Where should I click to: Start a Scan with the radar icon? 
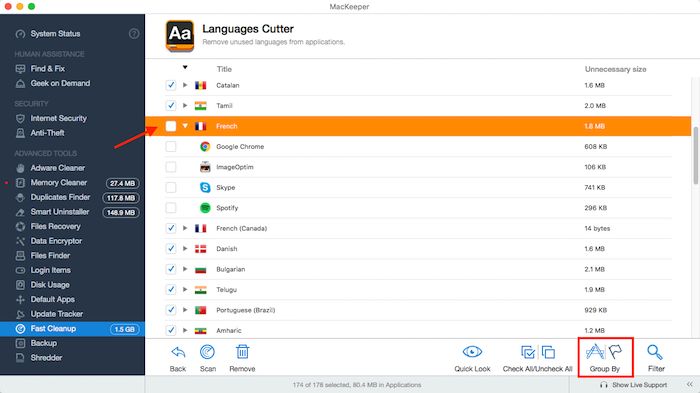pyautogui.click(x=207, y=352)
